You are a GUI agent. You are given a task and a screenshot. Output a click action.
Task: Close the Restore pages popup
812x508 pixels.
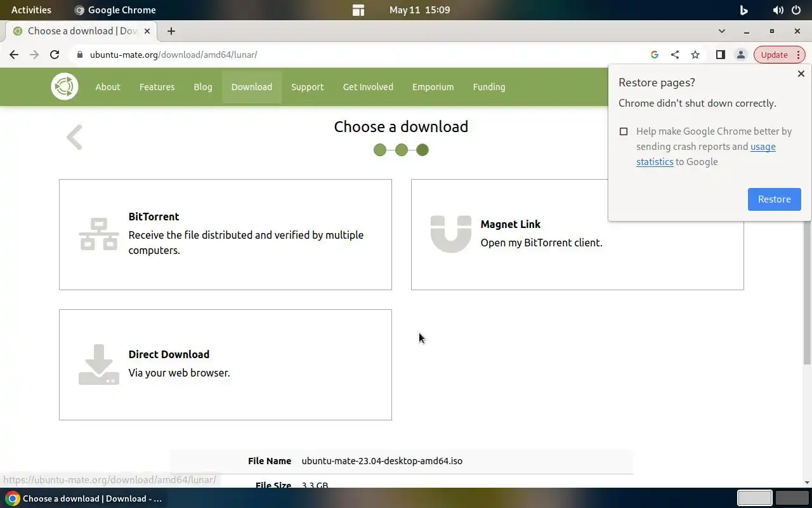tap(801, 74)
